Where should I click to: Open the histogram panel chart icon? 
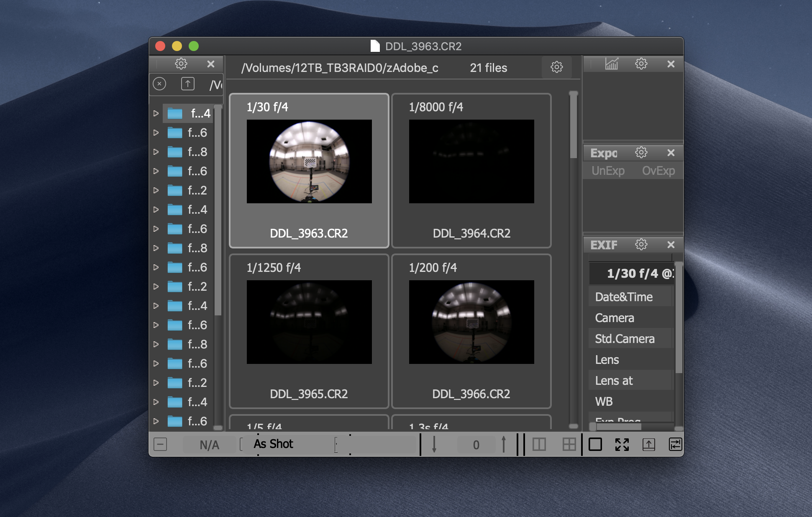pos(611,64)
